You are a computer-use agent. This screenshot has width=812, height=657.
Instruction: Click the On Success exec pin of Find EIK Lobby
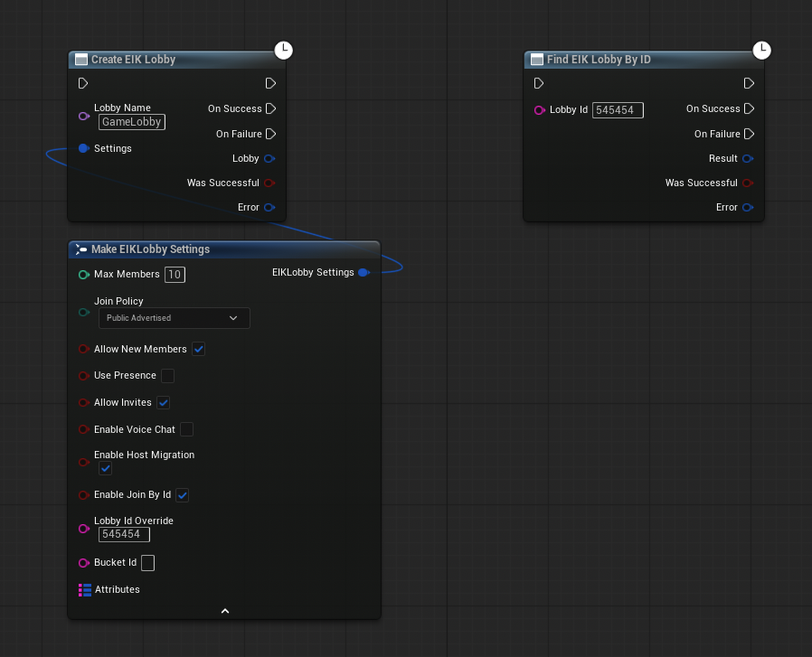[x=748, y=108]
